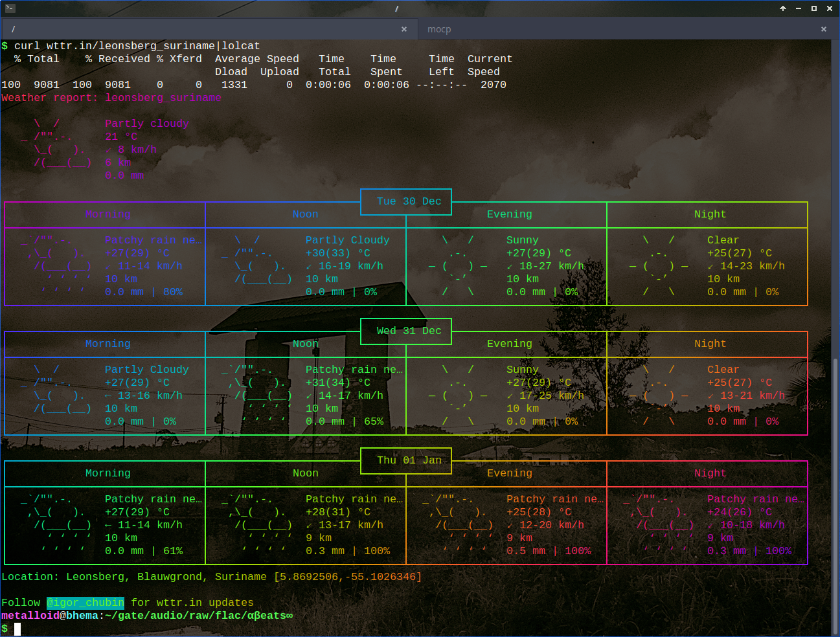Open the @igor_chubin highlighted link

point(85,603)
